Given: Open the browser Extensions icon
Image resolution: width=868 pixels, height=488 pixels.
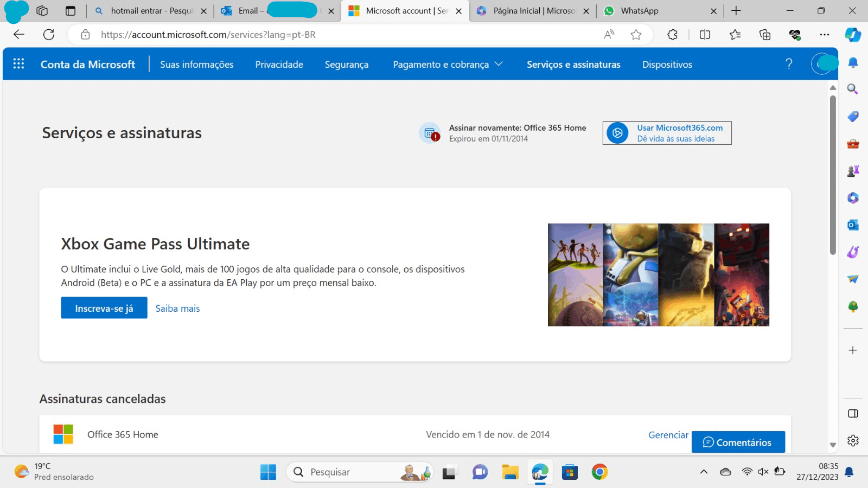Looking at the screenshot, I should (x=672, y=35).
